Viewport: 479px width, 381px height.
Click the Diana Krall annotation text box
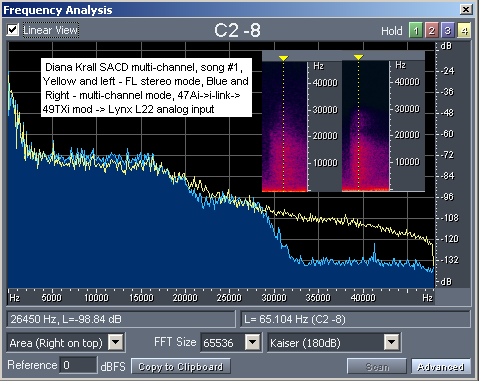[146, 88]
